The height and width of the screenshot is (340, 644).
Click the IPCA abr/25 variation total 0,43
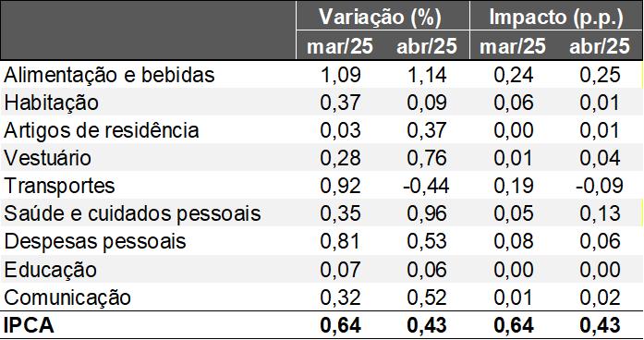(x=426, y=325)
